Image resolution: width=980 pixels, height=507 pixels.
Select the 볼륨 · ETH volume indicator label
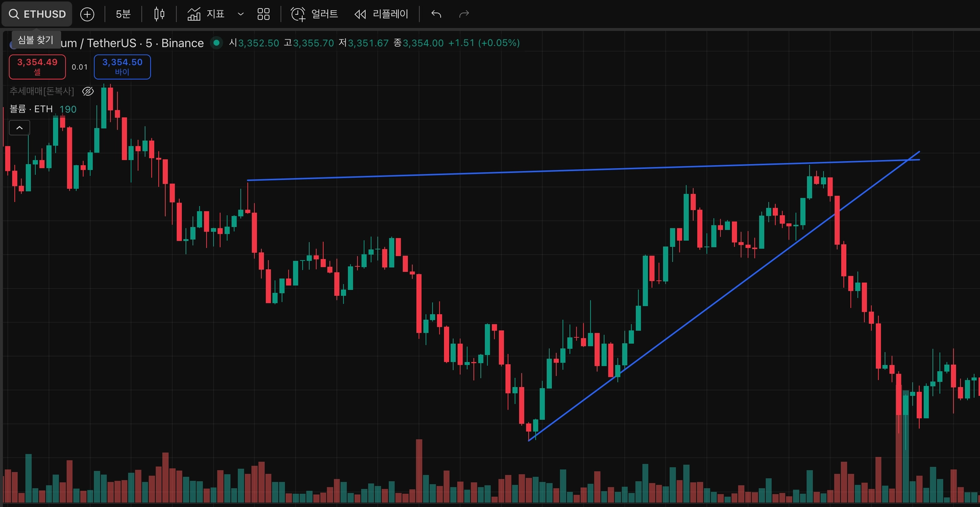click(x=31, y=109)
